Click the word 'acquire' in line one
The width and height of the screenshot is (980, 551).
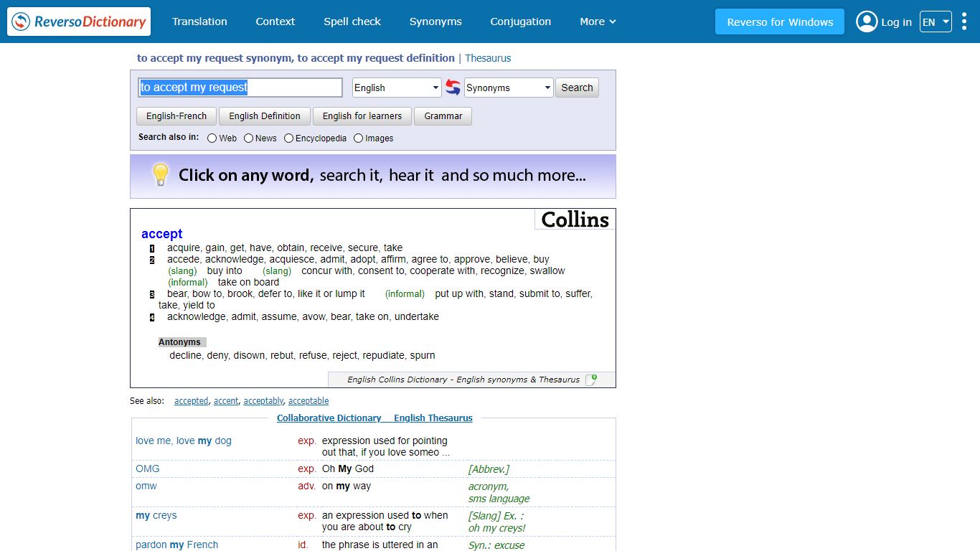tap(184, 248)
